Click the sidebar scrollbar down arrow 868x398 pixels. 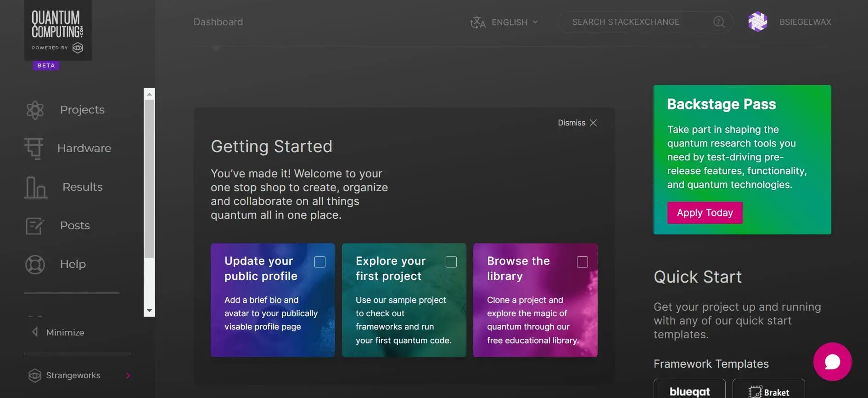(x=149, y=311)
